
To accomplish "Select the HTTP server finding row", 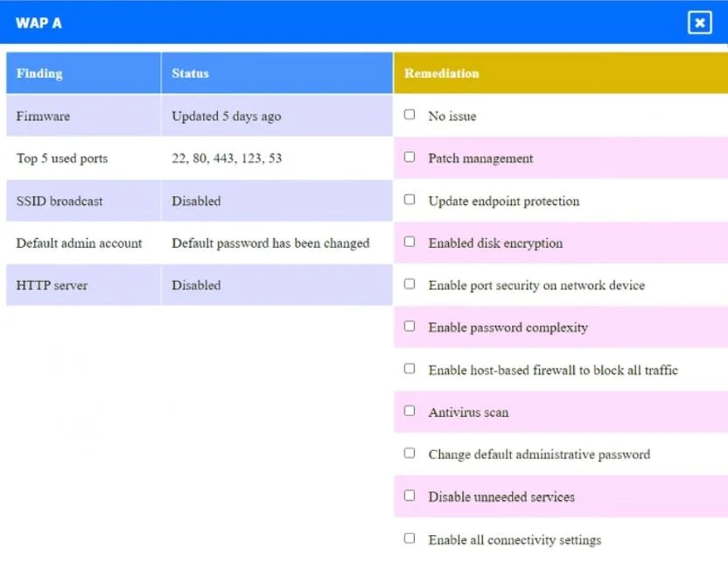I will tap(199, 285).
